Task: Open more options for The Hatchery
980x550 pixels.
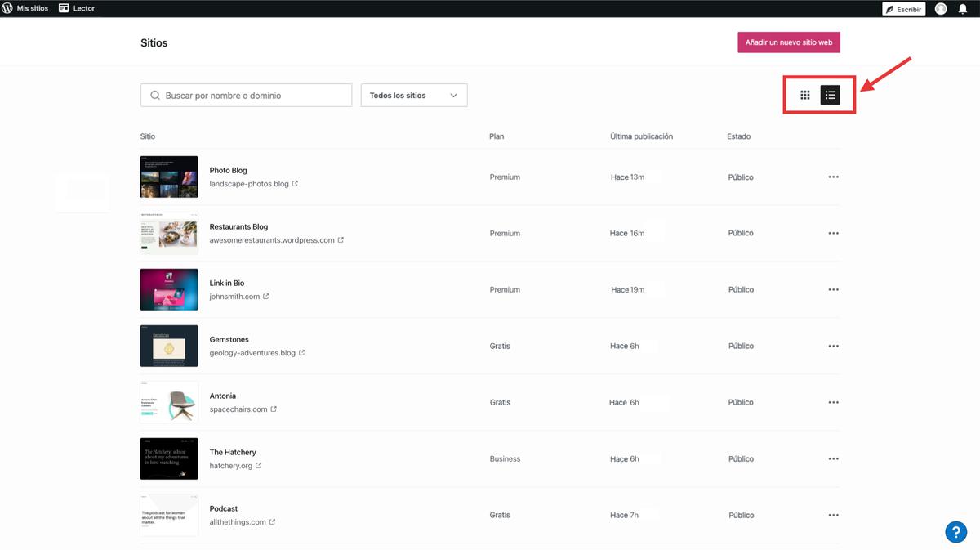Action: click(x=833, y=459)
